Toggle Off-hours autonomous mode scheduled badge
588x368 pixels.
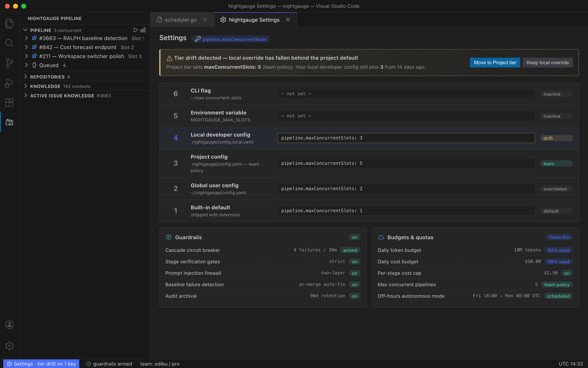pyautogui.click(x=558, y=296)
